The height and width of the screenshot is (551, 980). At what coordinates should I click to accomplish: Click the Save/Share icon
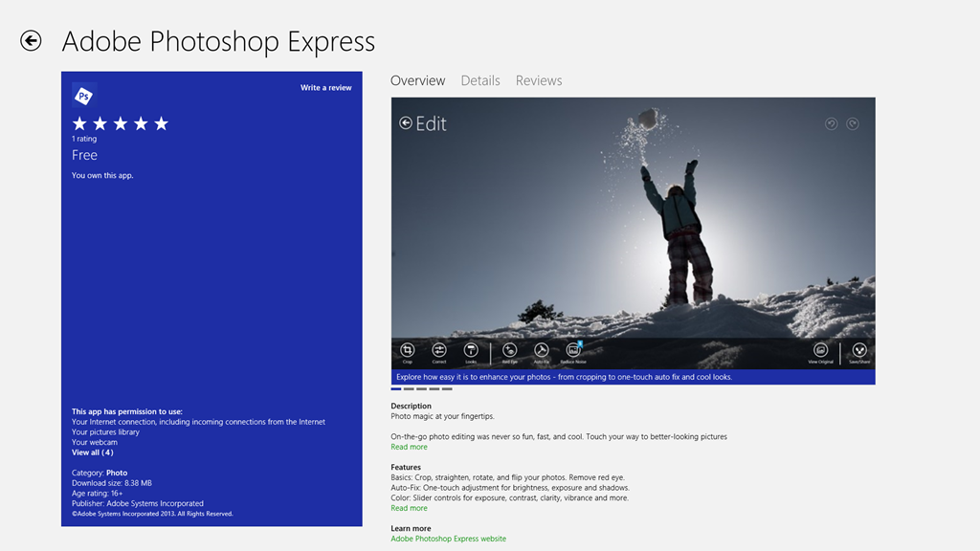point(859,351)
